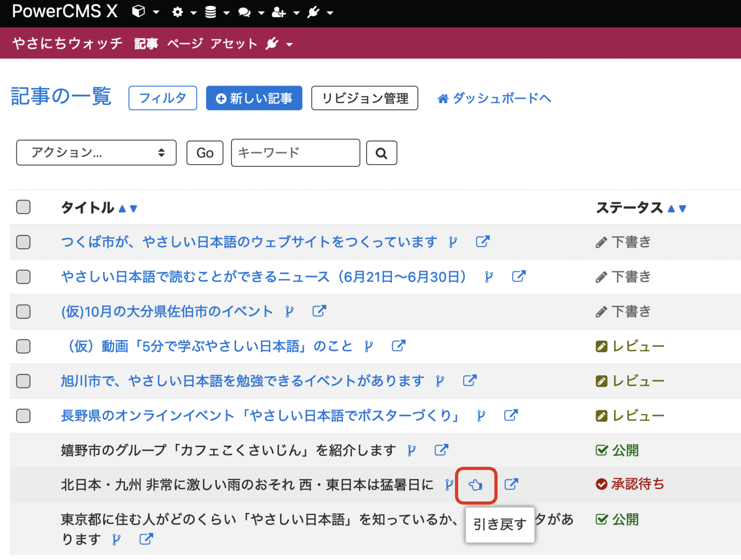Expand the plug icon dropdown in maroon bar
Image resolution: width=741 pixels, height=560 pixels.
click(x=289, y=44)
